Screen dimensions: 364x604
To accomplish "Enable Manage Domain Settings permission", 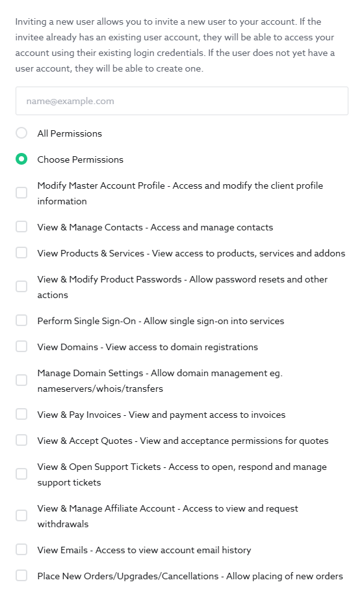I will [21, 380].
